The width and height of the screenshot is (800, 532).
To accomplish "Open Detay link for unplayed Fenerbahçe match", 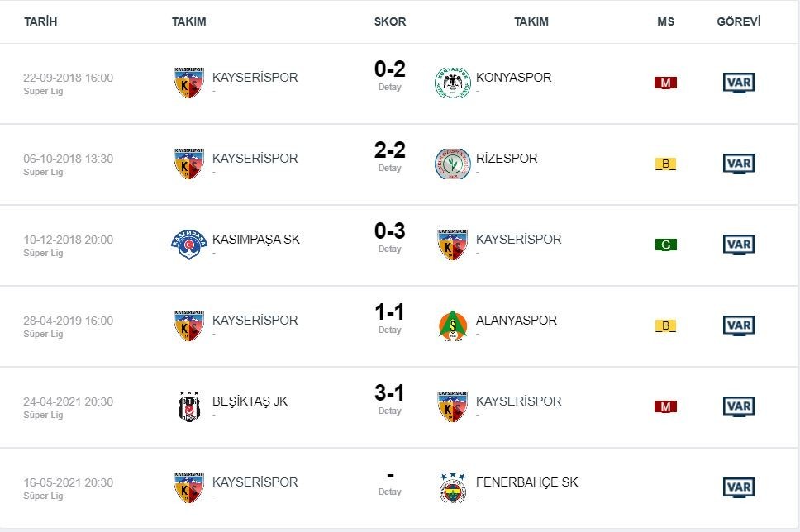I will click(x=389, y=492).
